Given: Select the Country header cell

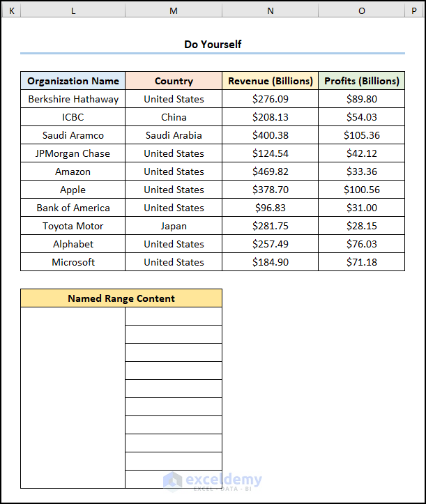Looking at the screenshot, I should [x=174, y=81].
